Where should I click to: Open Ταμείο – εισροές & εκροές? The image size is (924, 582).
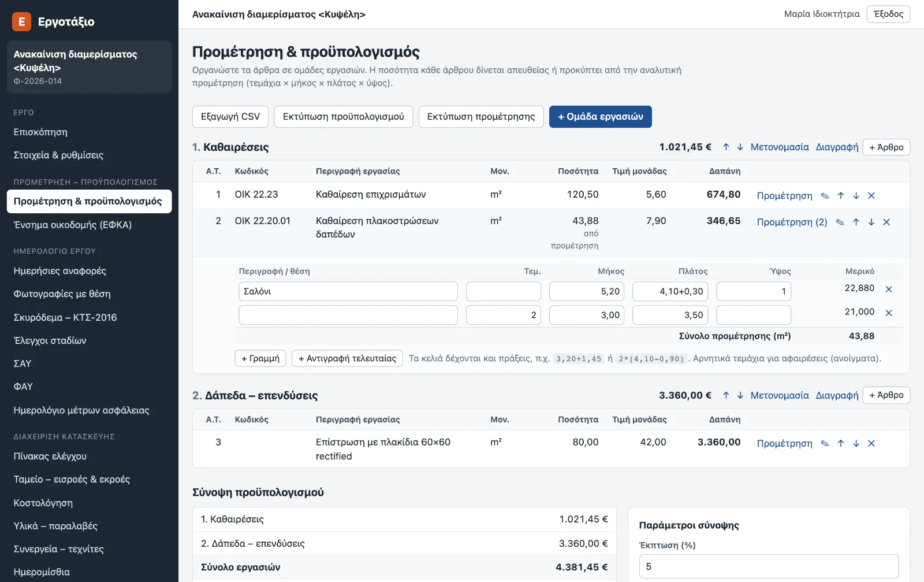pos(89,479)
